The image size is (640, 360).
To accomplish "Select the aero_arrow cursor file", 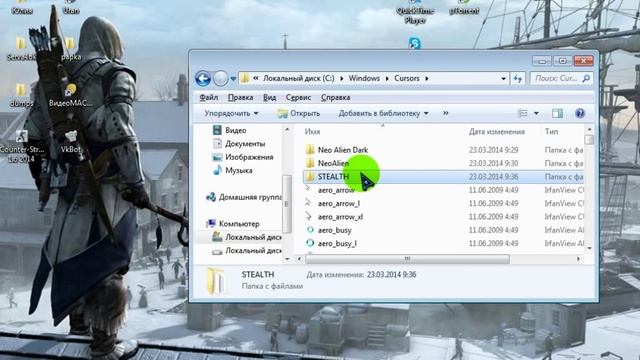I will 336,190.
